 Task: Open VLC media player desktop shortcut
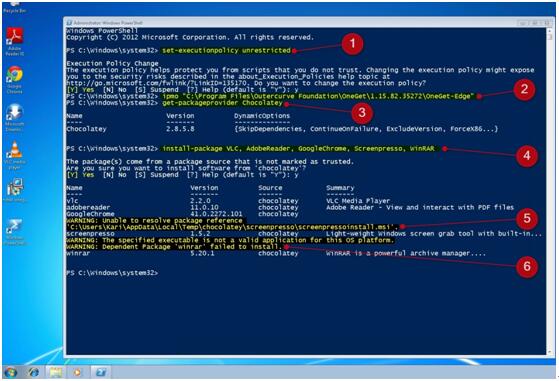14,155
